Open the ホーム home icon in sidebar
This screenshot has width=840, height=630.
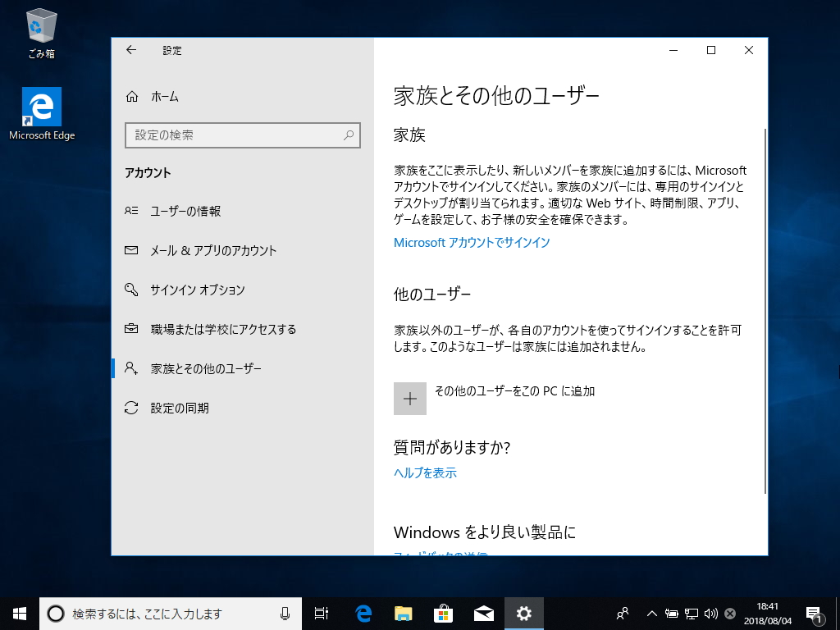(161, 96)
